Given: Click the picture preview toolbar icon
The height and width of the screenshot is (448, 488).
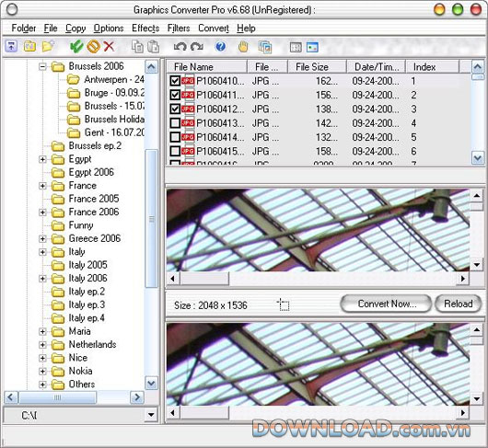Looking at the screenshot, I should click(x=312, y=47).
